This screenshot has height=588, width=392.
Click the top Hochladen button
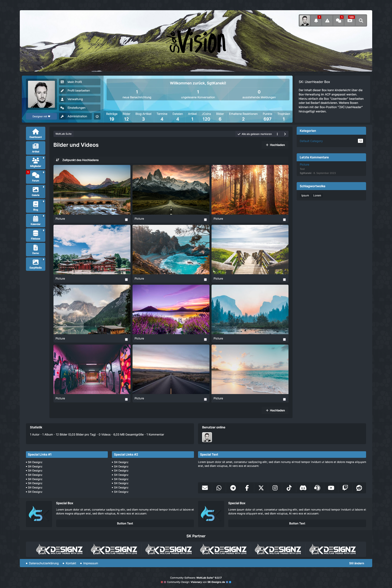(275, 145)
